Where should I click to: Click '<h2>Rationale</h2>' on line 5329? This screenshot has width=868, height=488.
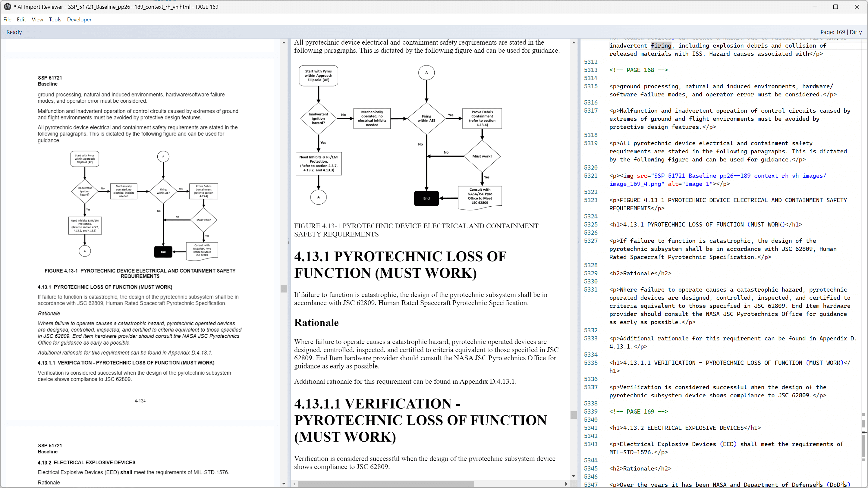tap(640, 273)
